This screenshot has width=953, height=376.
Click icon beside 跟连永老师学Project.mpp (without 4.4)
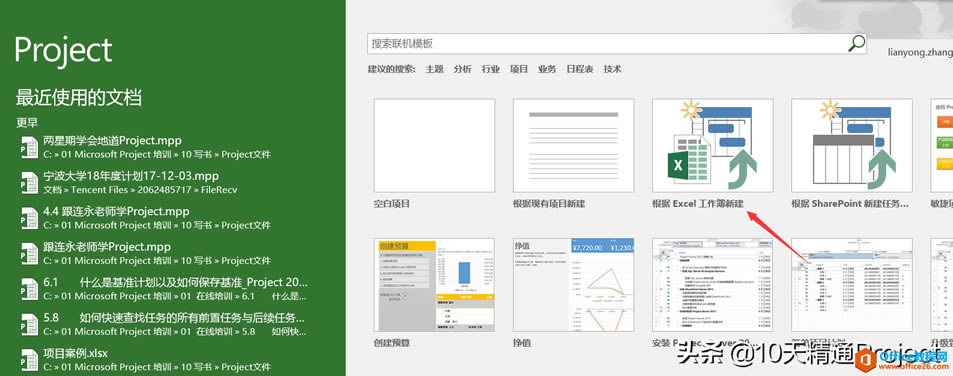[x=29, y=253]
